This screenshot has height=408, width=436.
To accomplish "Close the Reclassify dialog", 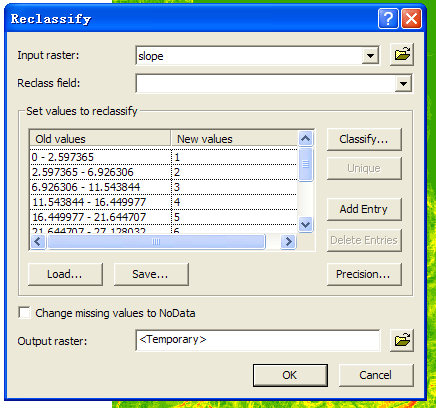I will pyautogui.click(x=412, y=19).
